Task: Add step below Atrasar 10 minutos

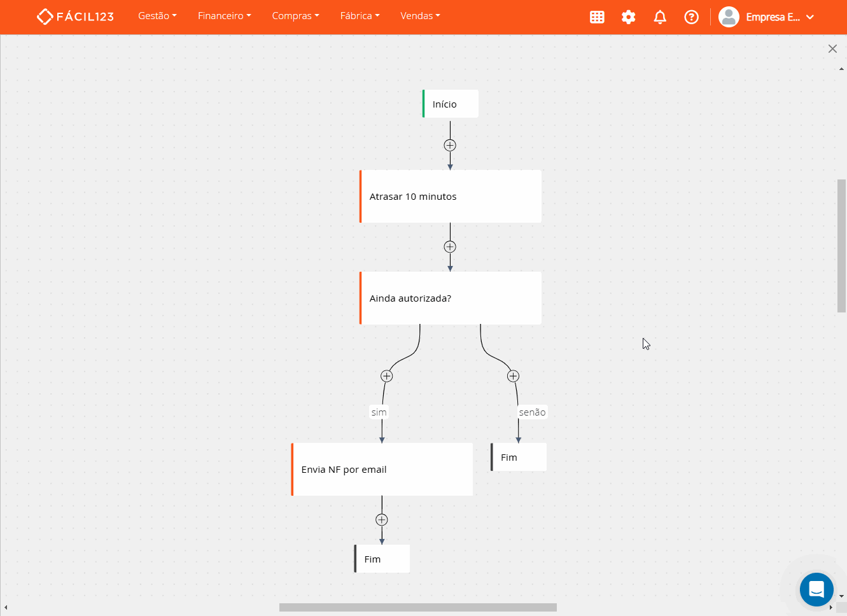Action: click(x=450, y=247)
